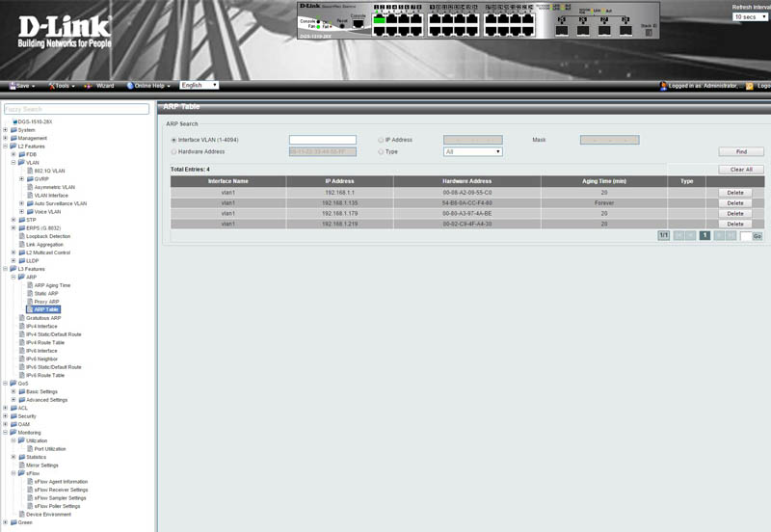Click the STP folder icon

[x=21, y=220]
